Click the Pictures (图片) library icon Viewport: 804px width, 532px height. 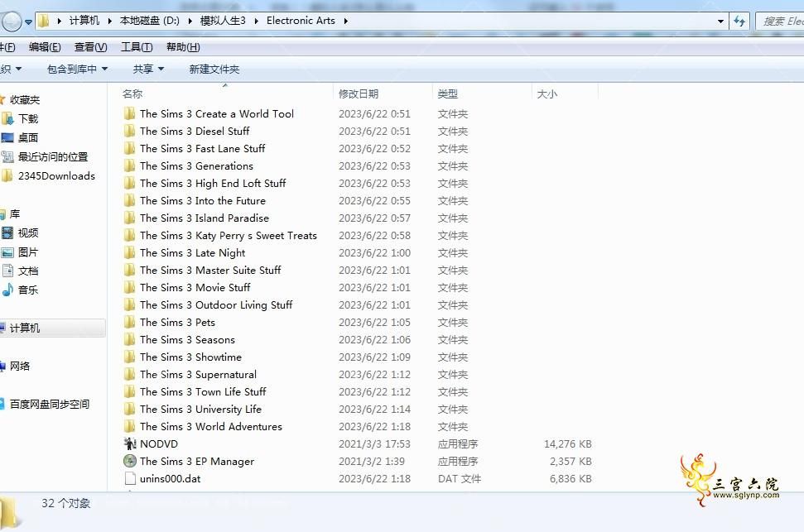coord(7,252)
